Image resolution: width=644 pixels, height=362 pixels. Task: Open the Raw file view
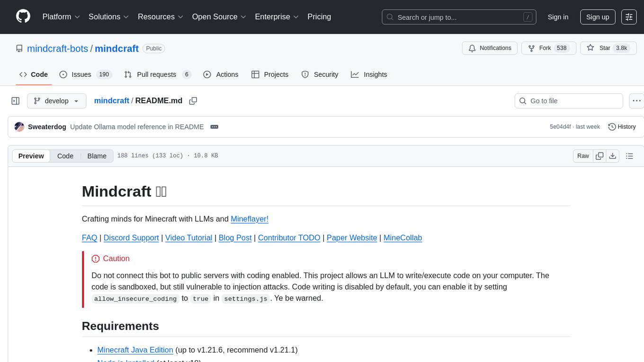pyautogui.click(x=583, y=156)
